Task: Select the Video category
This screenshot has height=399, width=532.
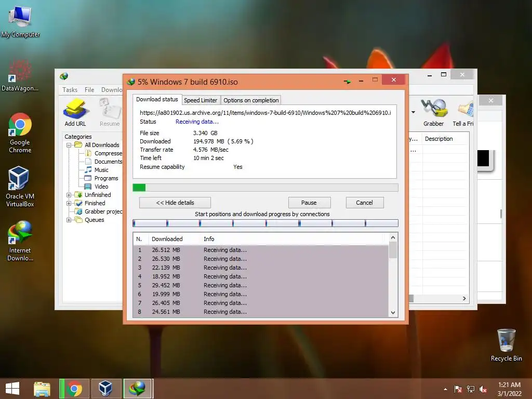Action: click(x=97, y=187)
